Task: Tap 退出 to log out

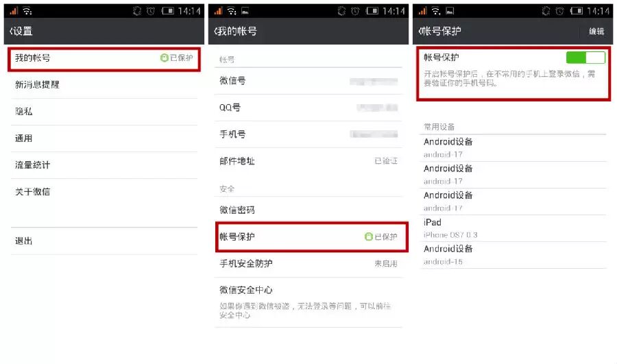Action: click(104, 241)
